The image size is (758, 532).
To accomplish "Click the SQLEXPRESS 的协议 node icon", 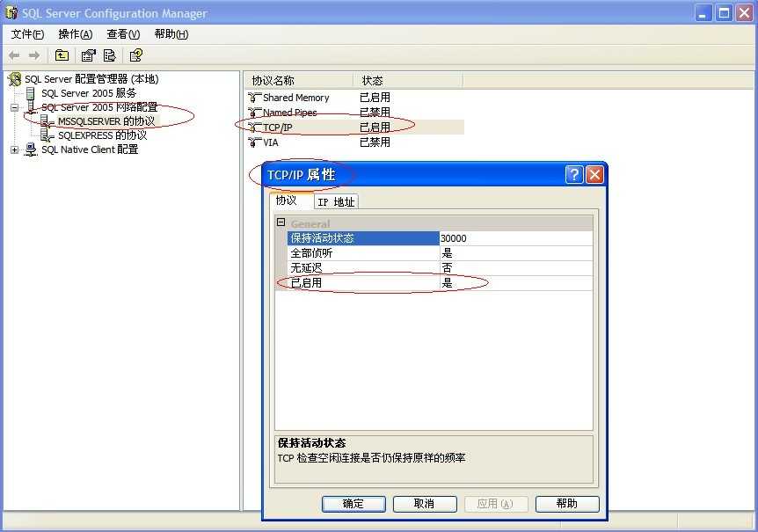I will coord(47,135).
